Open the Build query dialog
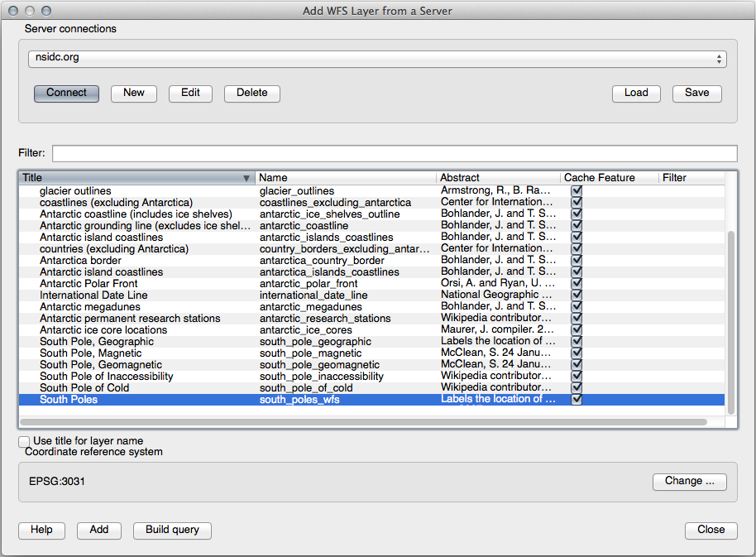The image size is (756, 557). (173, 531)
